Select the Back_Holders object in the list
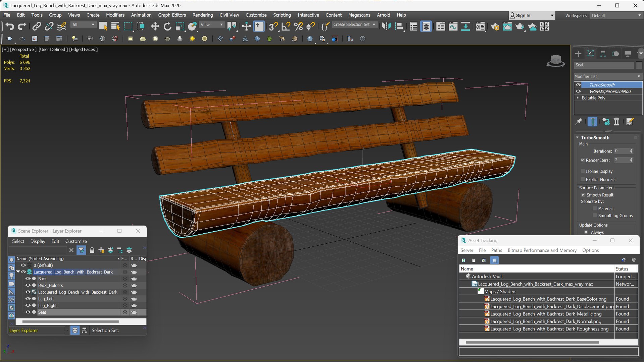The height and width of the screenshot is (362, 644). pos(50,285)
